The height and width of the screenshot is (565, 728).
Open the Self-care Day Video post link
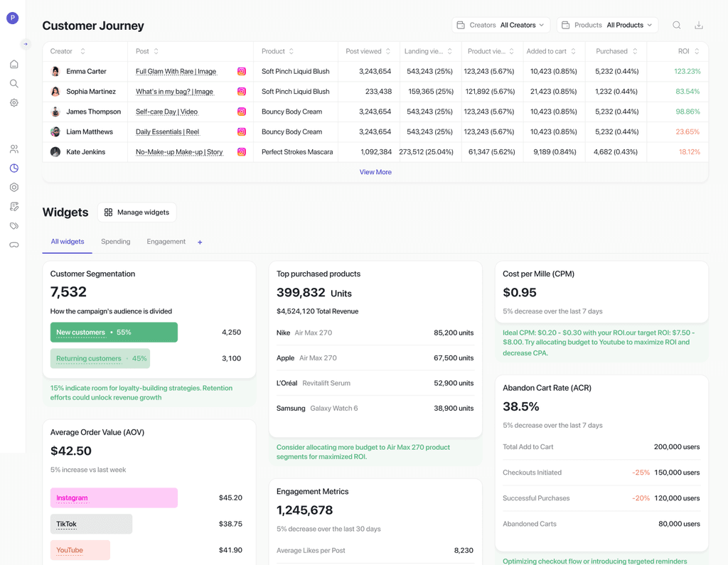coord(166,112)
